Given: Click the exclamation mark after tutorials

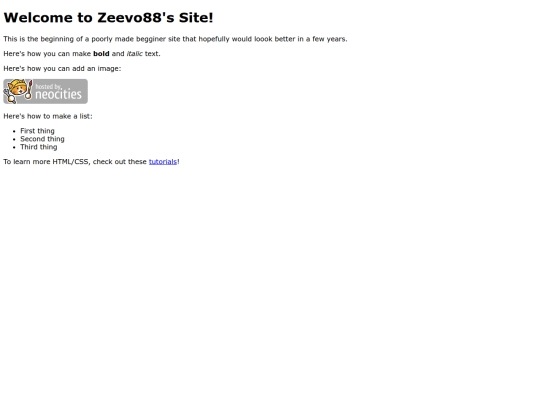Looking at the screenshot, I should (178, 162).
